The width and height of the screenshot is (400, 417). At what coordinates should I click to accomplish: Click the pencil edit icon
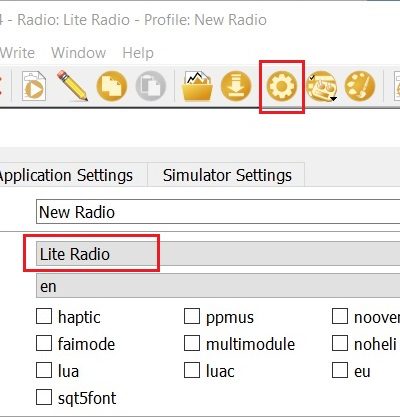(72, 85)
